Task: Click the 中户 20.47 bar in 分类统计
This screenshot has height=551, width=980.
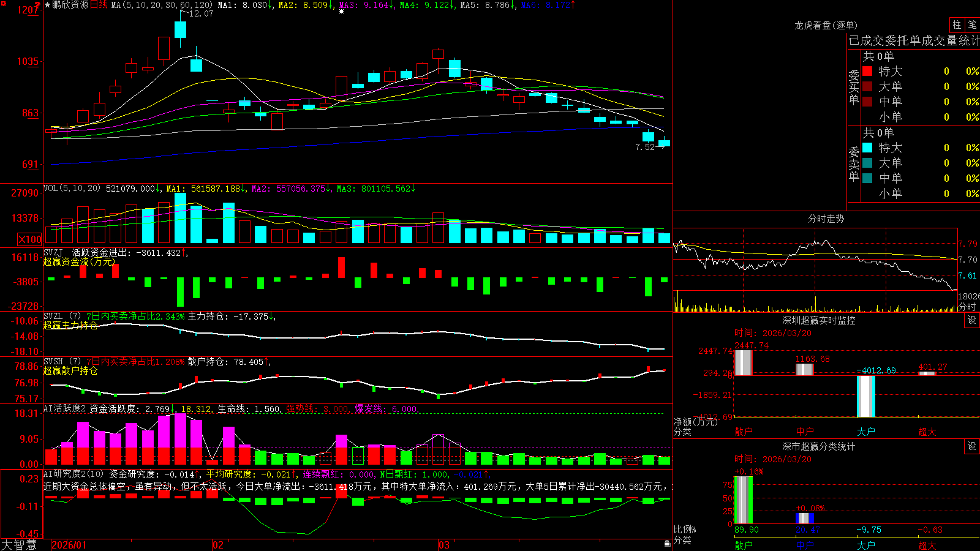Action: pos(805,518)
